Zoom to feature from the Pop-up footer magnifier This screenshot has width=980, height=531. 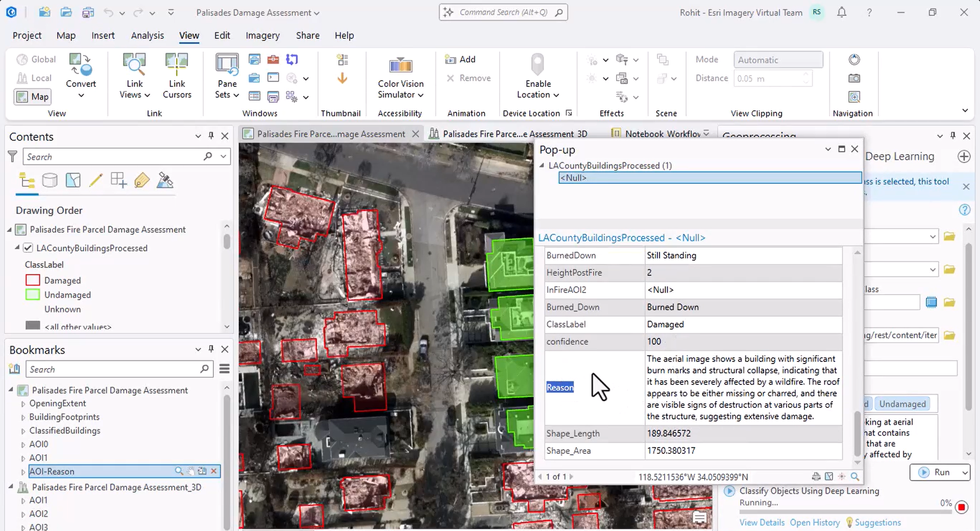pyautogui.click(x=855, y=477)
